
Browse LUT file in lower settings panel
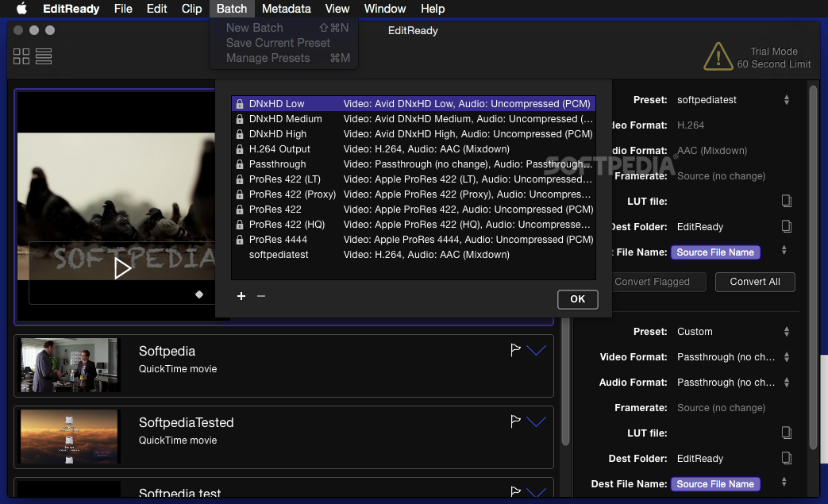(786, 433)
